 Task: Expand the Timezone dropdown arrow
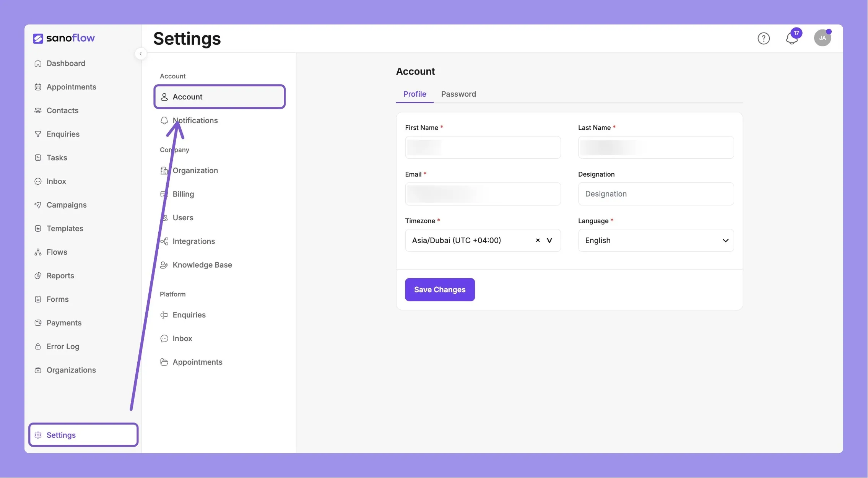point(549,241)
